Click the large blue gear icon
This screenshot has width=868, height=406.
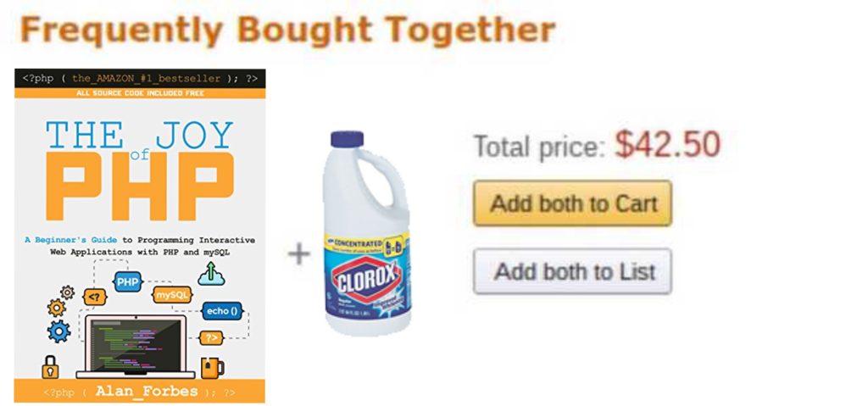(58, 331)
